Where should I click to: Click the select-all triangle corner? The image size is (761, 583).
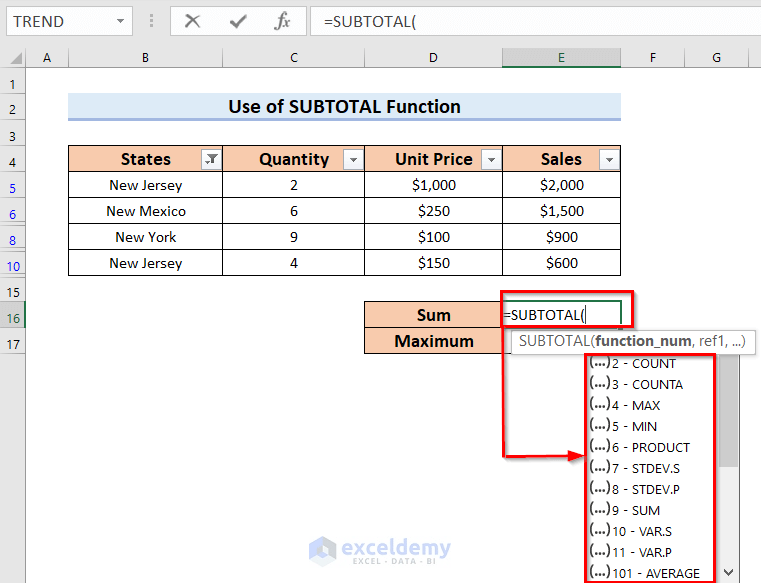(16, 58)
